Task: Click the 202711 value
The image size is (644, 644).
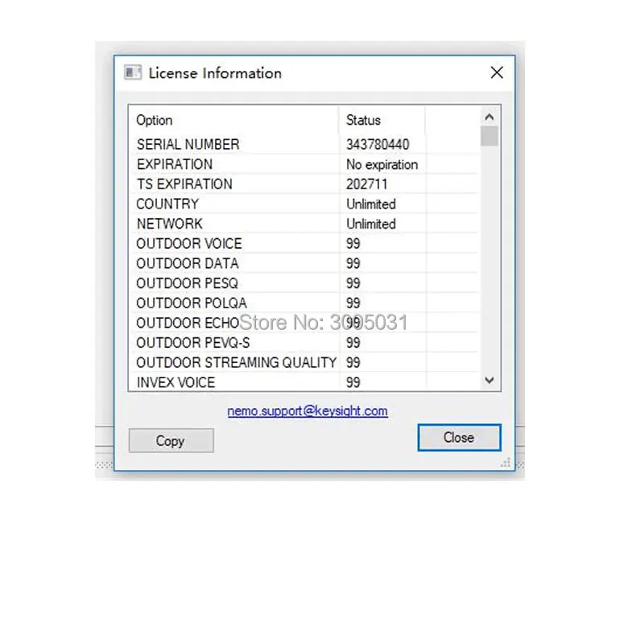Action: pyautogui.click(x=366, y=184)
